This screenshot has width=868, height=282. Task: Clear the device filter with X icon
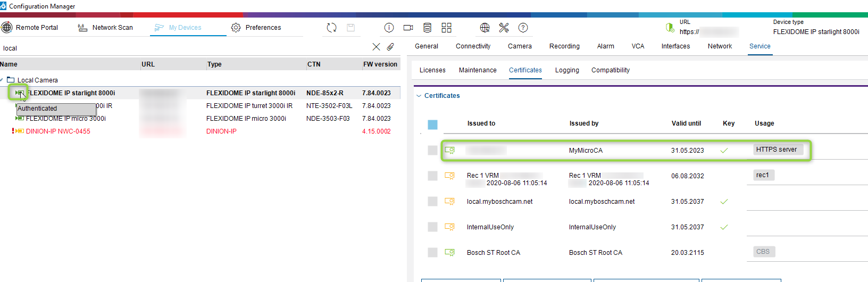[376, 47]
